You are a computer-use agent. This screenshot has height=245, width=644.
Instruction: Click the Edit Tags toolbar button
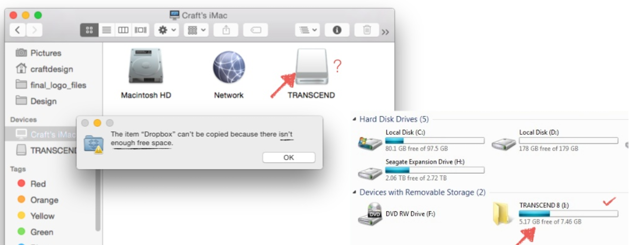pyautogui.click(x=256, y=30)
